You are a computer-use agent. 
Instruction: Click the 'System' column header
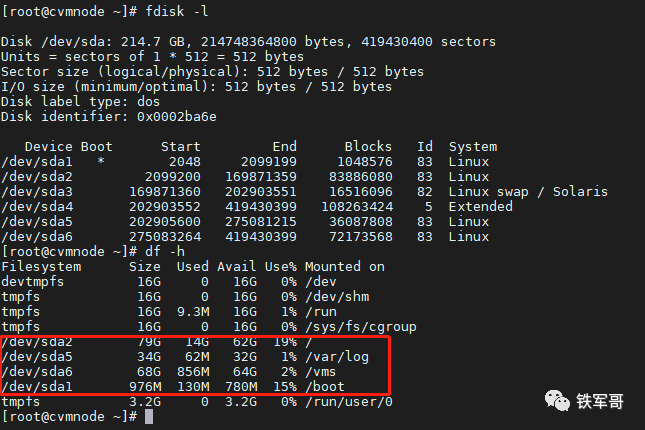(x=473, y=147)
